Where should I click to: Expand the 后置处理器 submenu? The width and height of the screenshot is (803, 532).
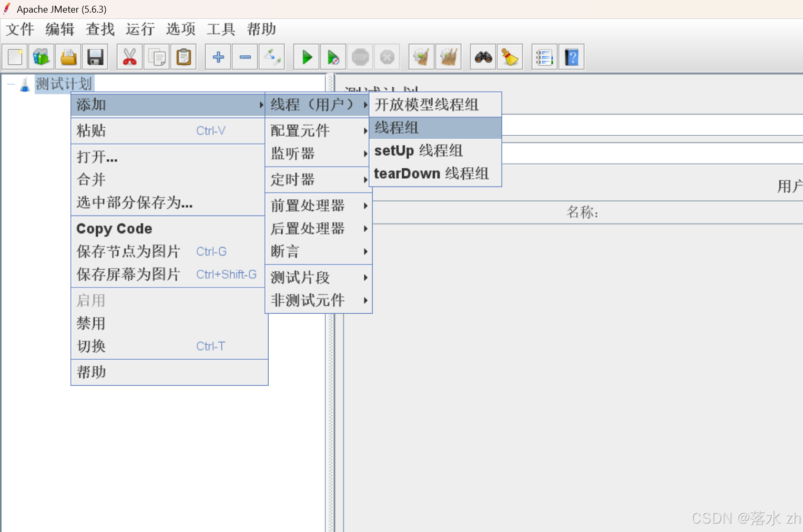[x=318, y=229]
